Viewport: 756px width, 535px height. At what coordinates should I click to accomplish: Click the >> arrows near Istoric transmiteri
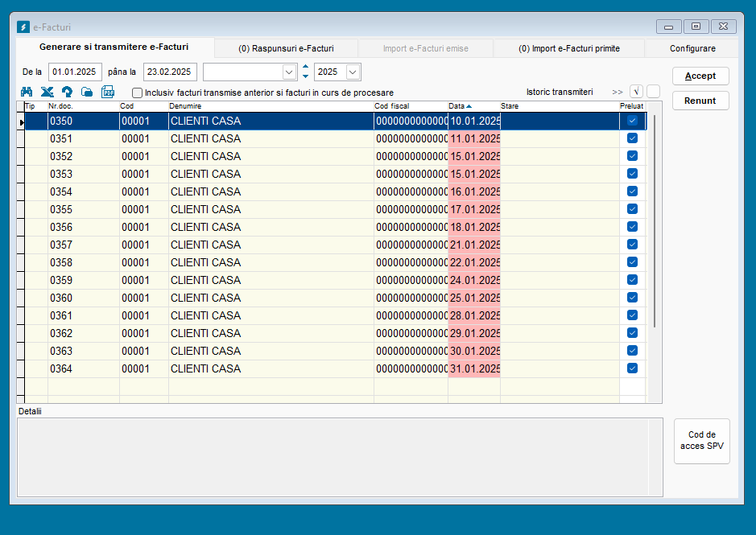pos(618,92)
